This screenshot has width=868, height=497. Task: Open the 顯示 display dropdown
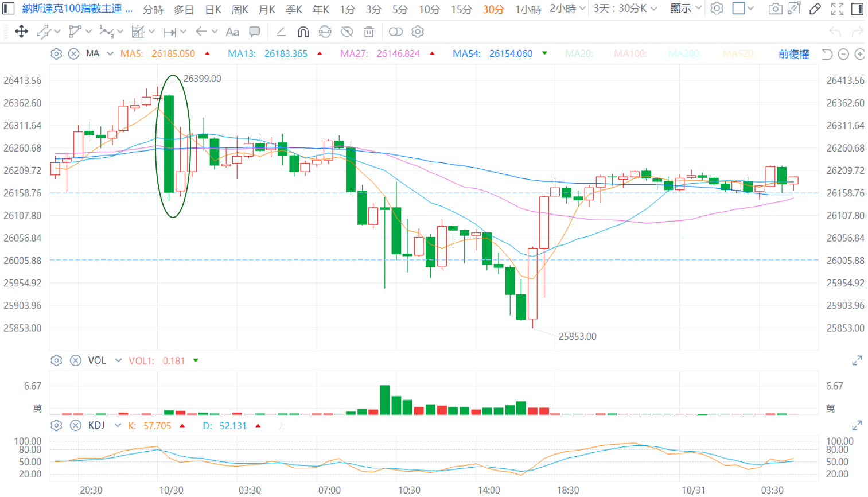686,9
